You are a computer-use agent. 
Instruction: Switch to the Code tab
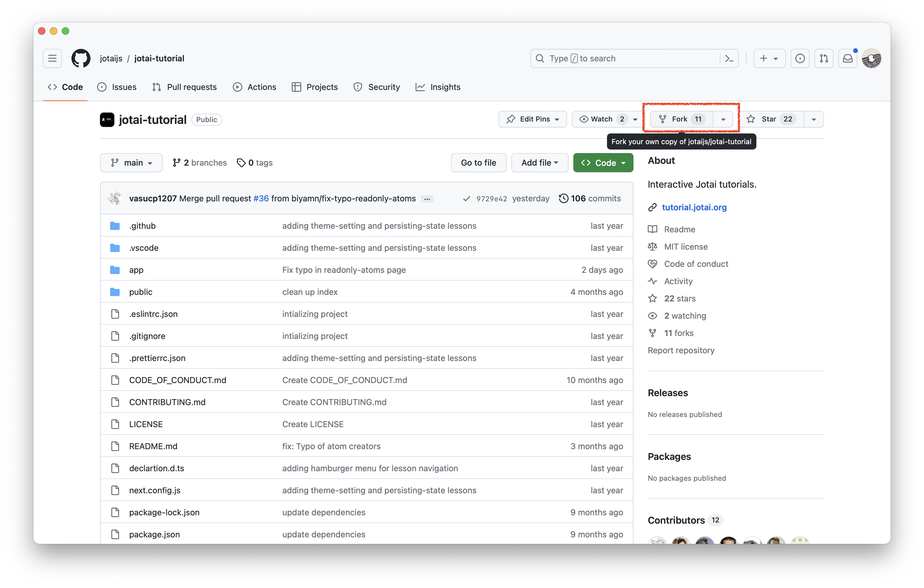(x=65, y=87)
